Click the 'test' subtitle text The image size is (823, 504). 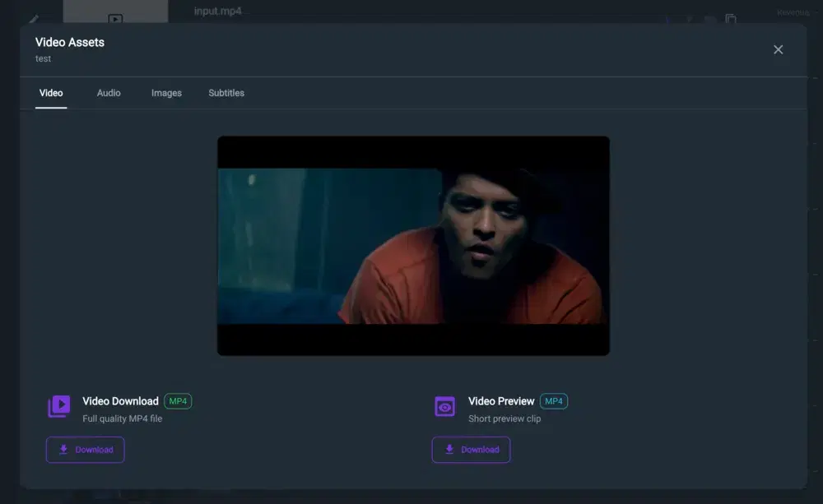[43, 58]
